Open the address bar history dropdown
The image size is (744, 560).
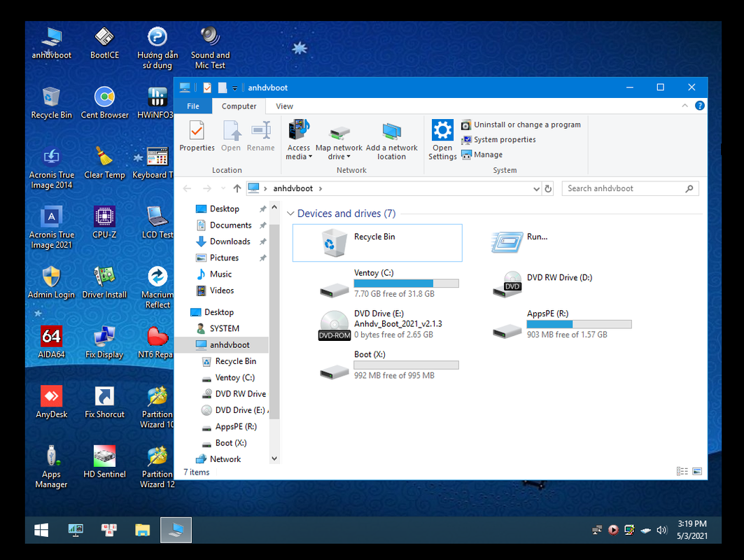pyautogui.click(x=536, y=188)
